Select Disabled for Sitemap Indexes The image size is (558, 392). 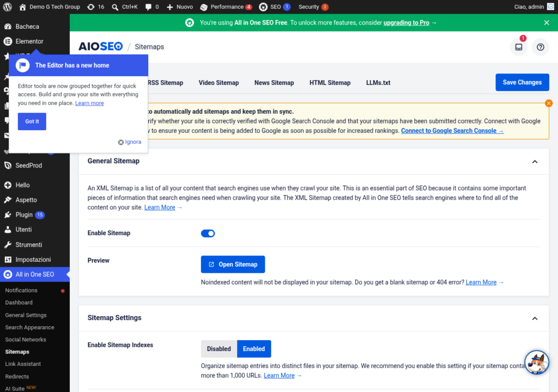coord(219,349)
